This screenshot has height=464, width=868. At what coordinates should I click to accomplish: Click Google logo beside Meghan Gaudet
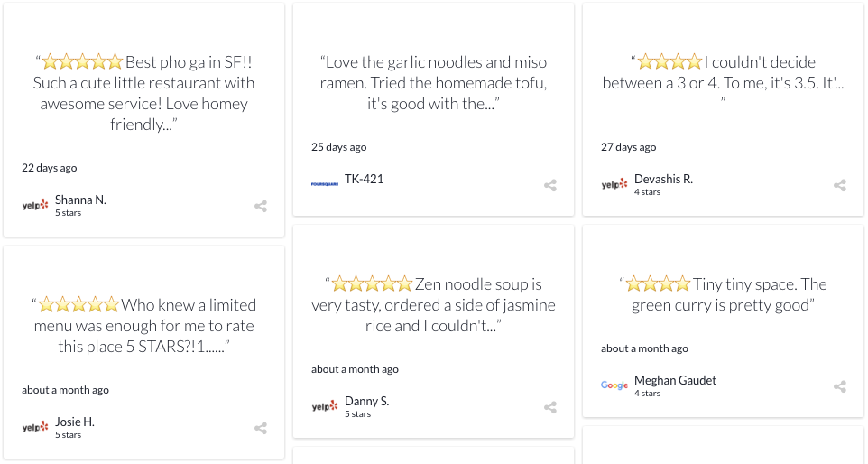[x=614, y=385]
